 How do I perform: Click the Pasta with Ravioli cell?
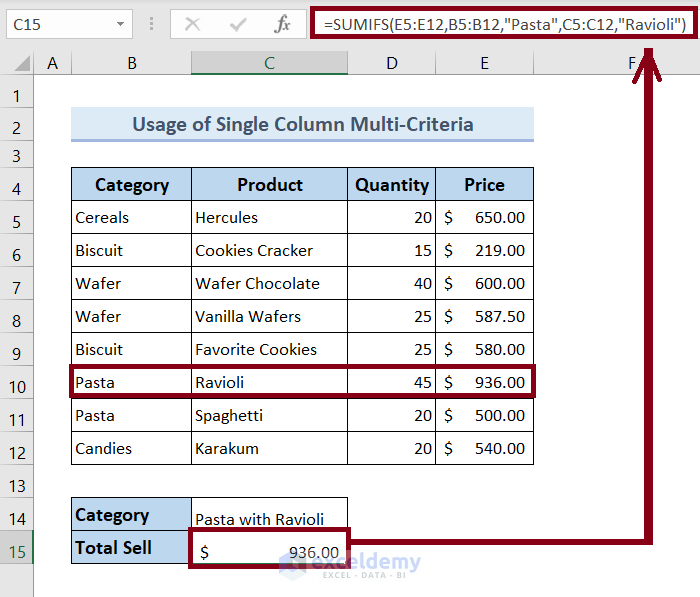click(x=270, y=518)
